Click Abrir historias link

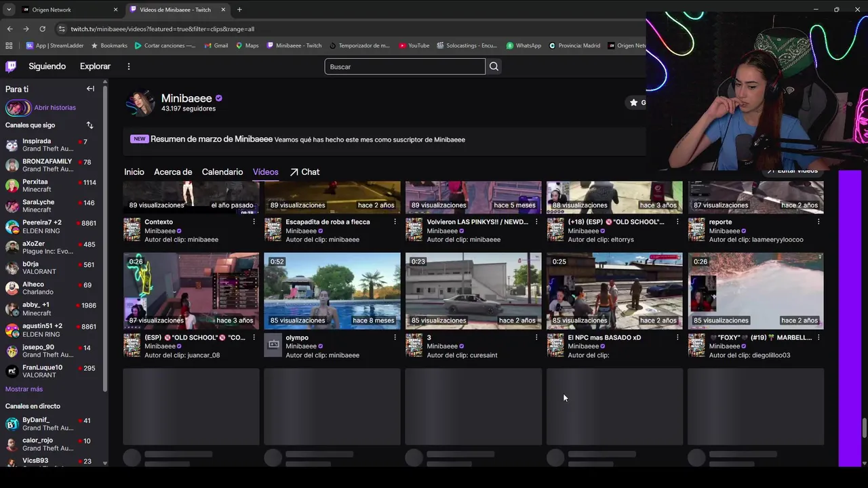pos(55,108)
